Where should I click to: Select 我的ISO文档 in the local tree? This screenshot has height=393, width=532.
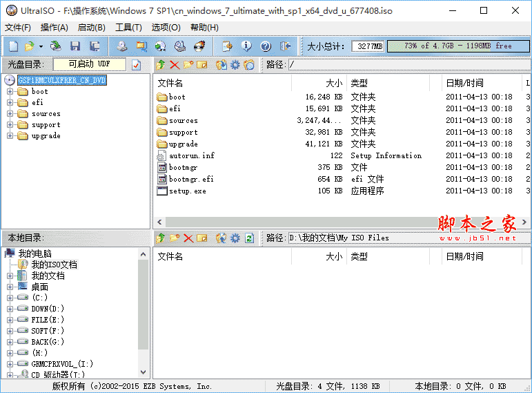(x=55, y=265)
